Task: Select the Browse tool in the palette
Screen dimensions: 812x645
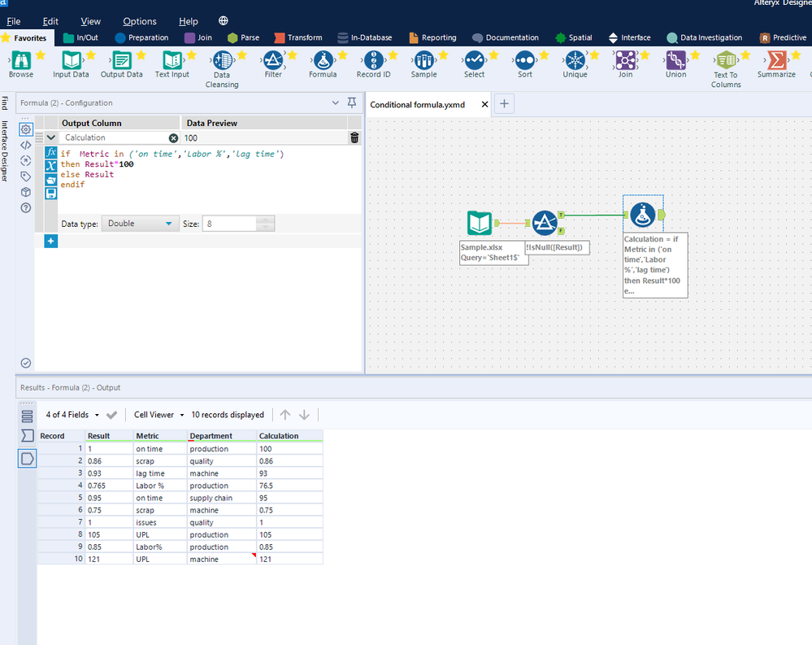Action: point(21,61)
